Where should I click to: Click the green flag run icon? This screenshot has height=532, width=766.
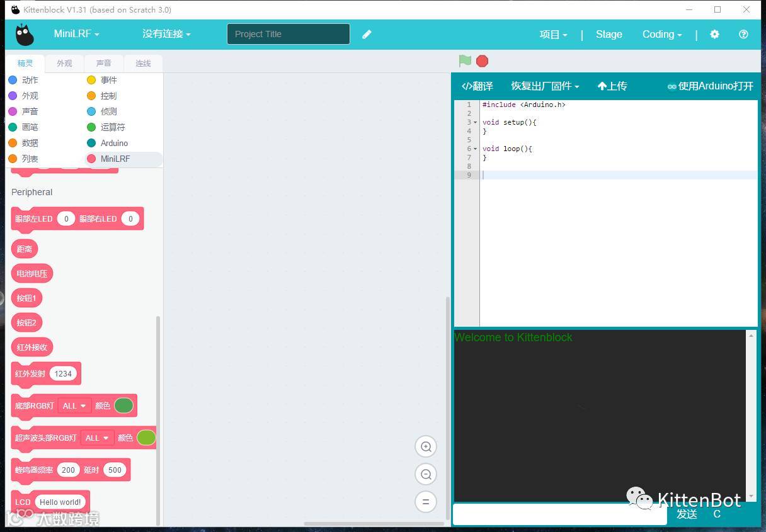point(465,61)
